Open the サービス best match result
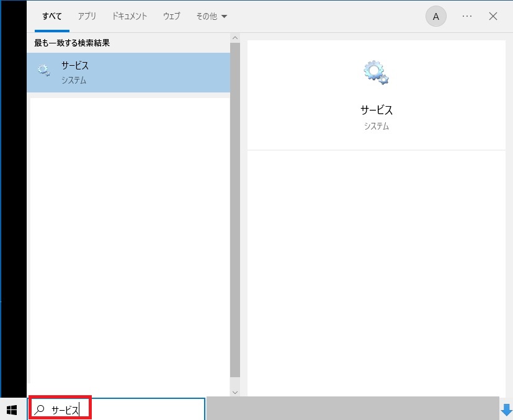Viewport: 513px width, 420px height. coord(128,72)
